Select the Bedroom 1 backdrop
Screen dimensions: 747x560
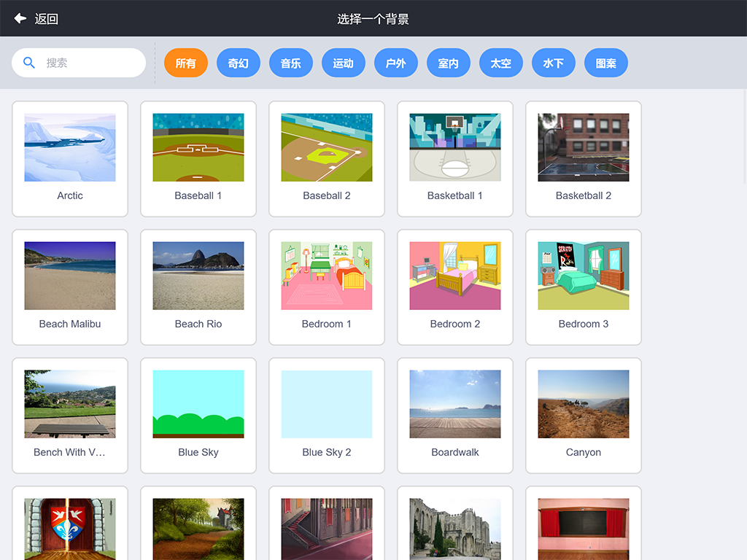(x=327, y=287)
